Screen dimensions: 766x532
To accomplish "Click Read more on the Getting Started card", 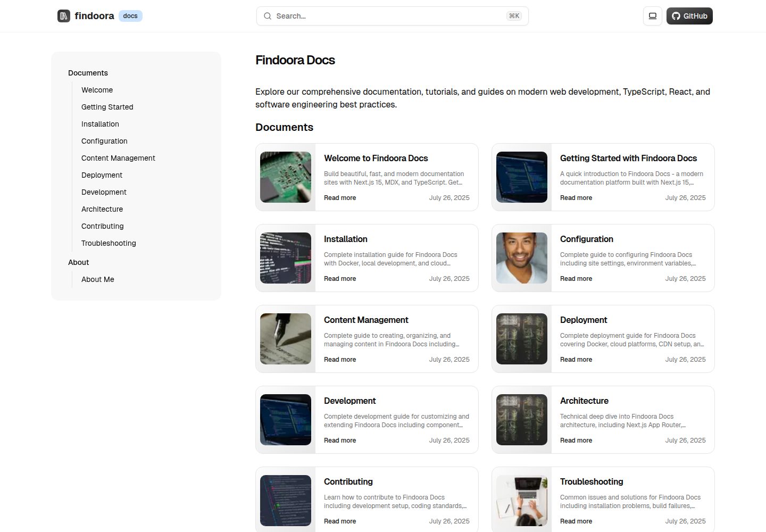I will [576, 198].
